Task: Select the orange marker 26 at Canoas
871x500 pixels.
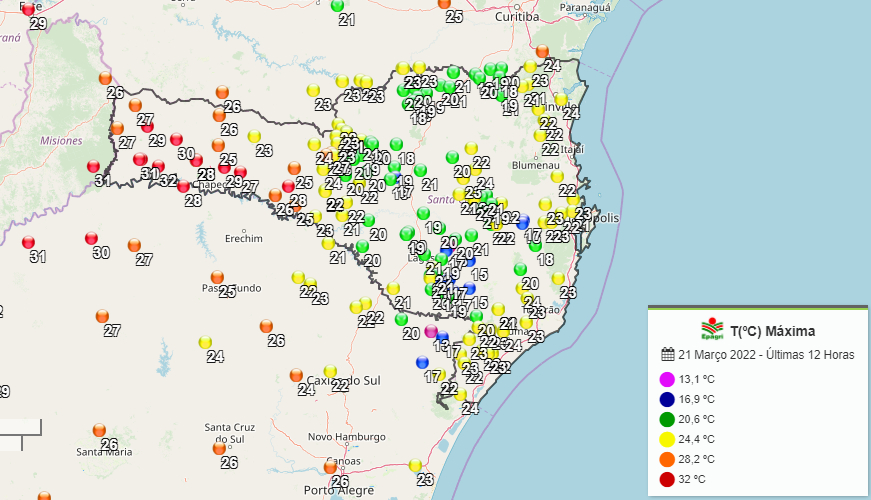Action: pyautogui.click(x=331, y=467)
